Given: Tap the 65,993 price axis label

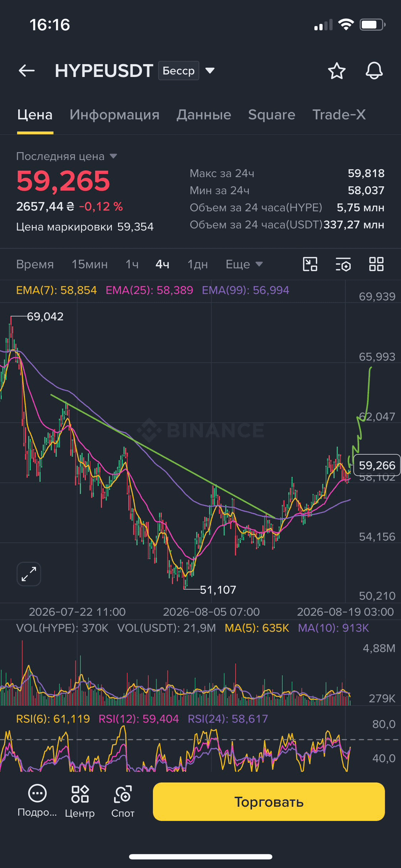Looking at the screenshot, I should 377,357.
